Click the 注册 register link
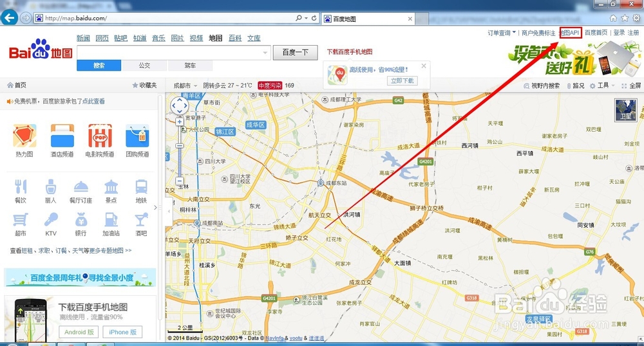 point(633,33)
